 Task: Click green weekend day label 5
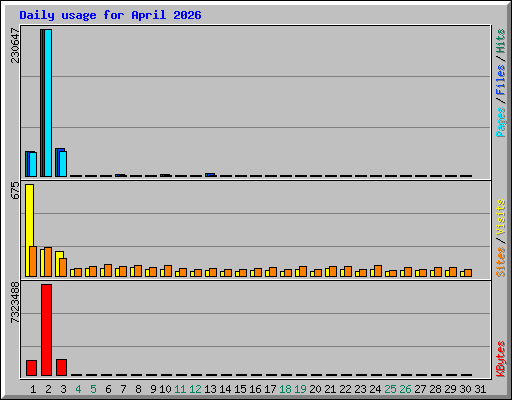pos(93,389)
